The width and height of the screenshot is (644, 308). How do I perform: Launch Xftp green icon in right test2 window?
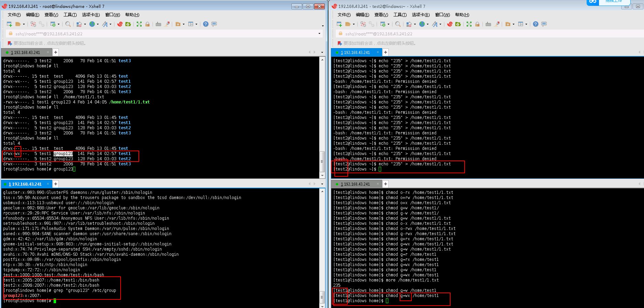click(458, 24)
